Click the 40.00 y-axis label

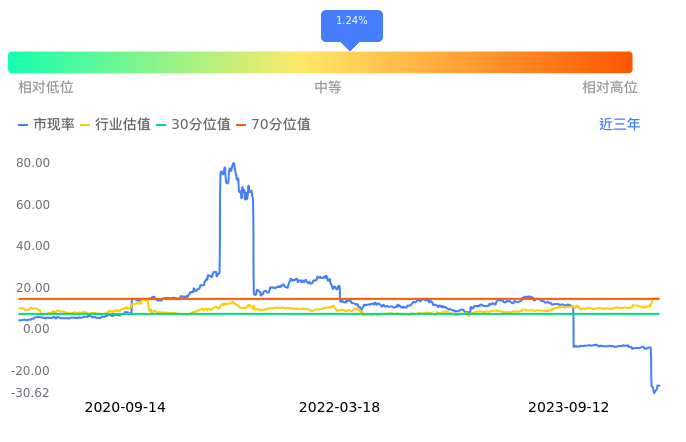coord(33,246)
